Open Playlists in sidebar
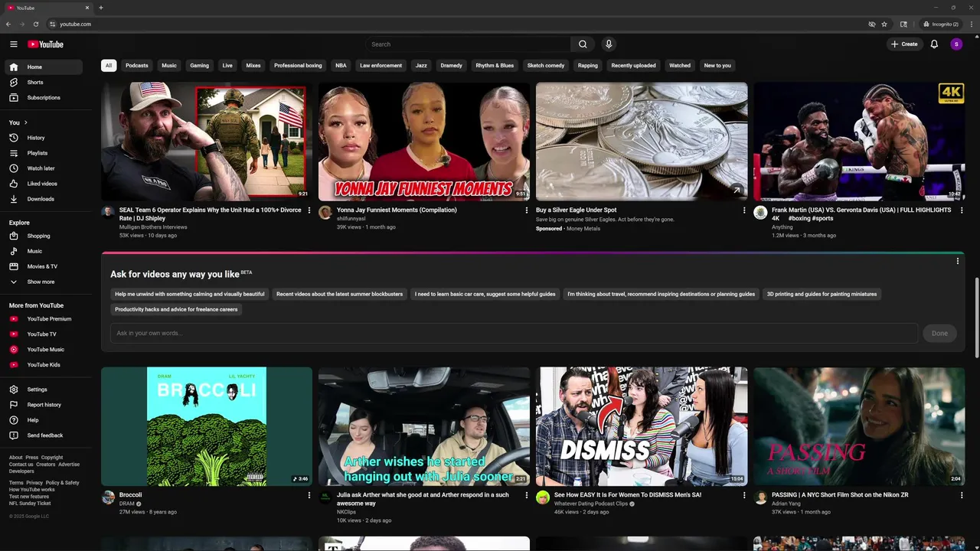 click(44, 153)
